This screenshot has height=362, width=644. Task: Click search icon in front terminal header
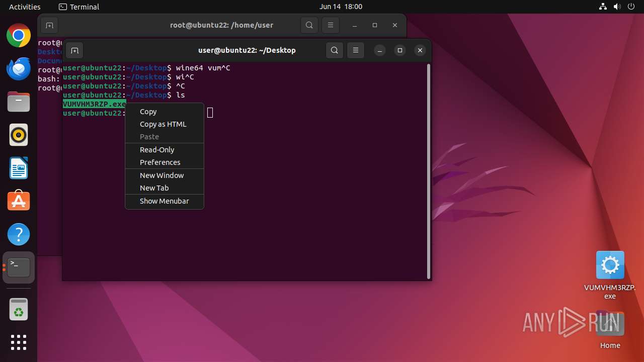pyautogui.click(x=335, y=50)
